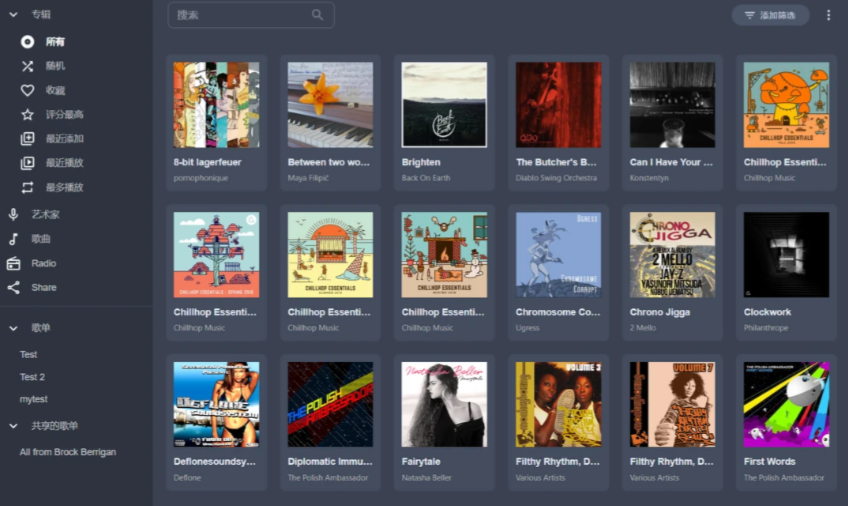Open the First Words album cover

[786, 404]
